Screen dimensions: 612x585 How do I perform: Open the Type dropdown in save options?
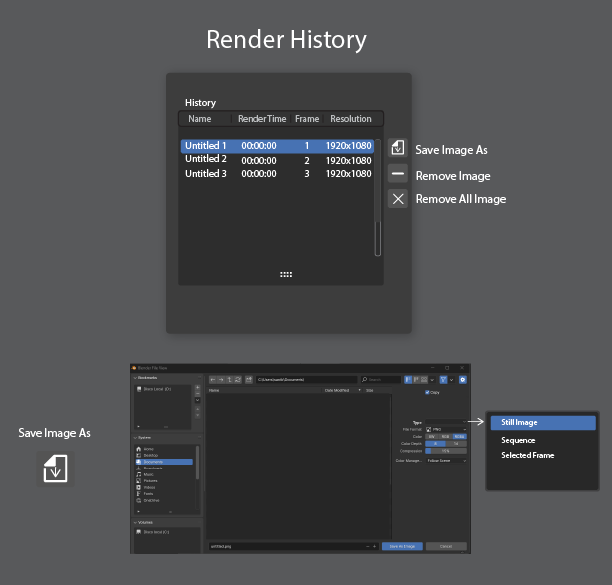pos(446,422)
